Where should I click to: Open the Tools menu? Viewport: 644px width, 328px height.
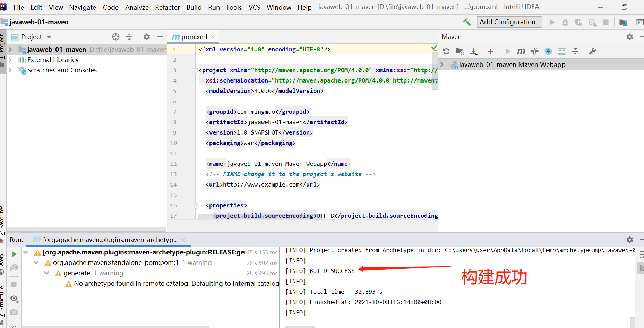[x=234, y=7]
